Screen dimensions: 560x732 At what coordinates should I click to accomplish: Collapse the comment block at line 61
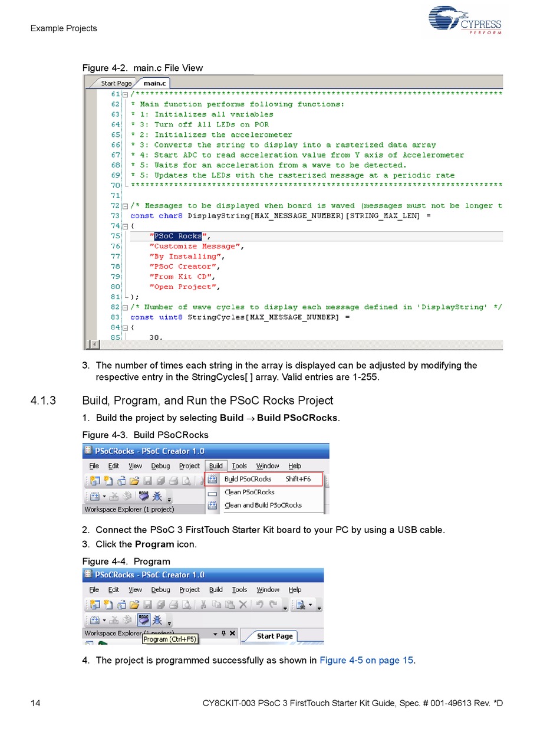pyautogui.click(x=125, y=94)
